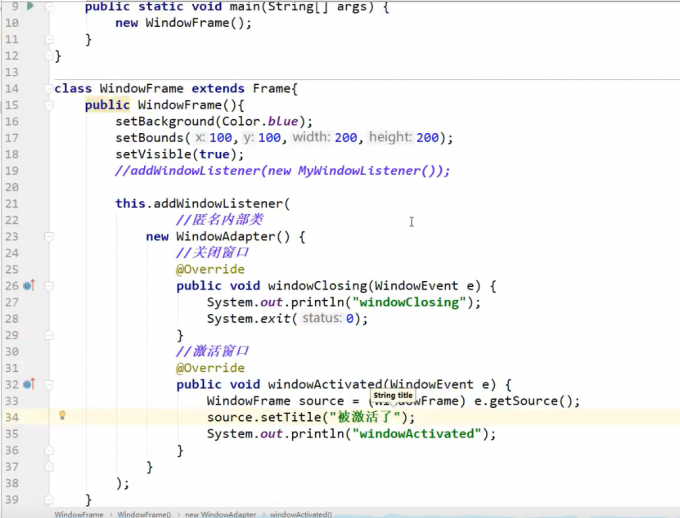Collapse the WindowFrame constructor fold on line 15
The width and height of the screenshot is (680, 518).
click(x=47, y=105)
